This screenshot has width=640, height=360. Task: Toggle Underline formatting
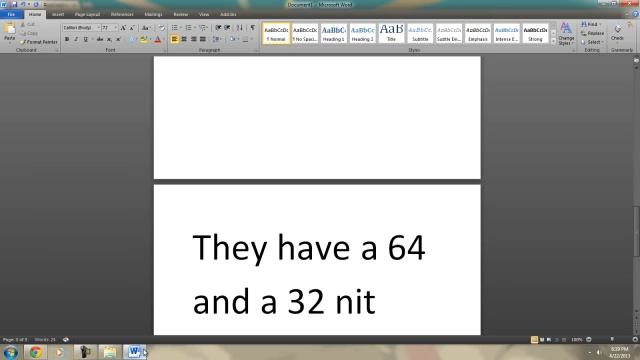pyautogui.click(x=86, y=39)
